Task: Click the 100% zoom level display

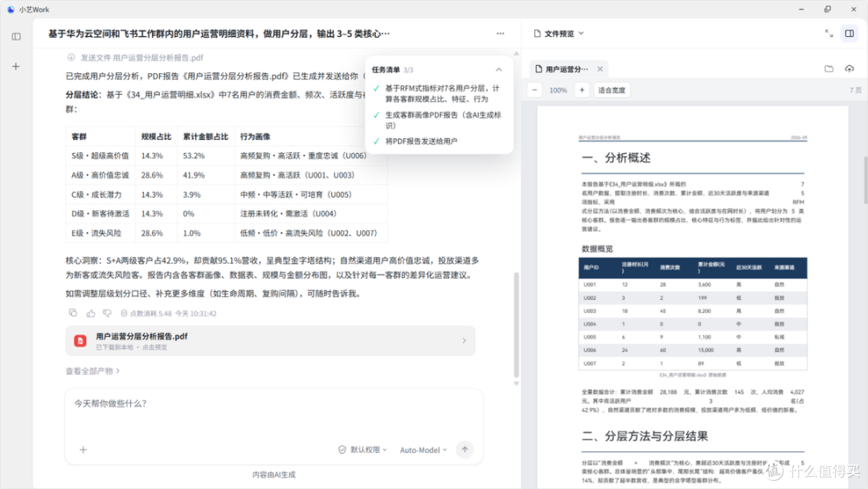Action: pyautogui.click(x=558, y=90)
